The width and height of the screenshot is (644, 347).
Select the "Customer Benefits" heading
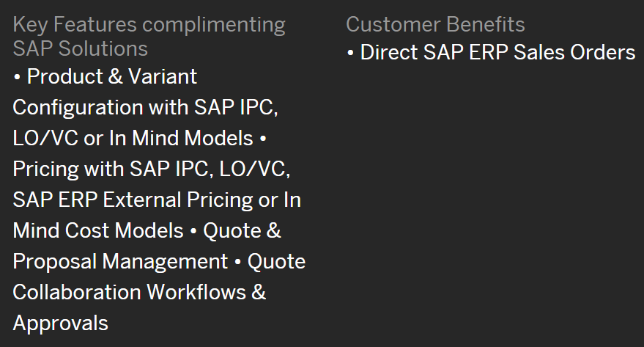click(x=435, y=25)
